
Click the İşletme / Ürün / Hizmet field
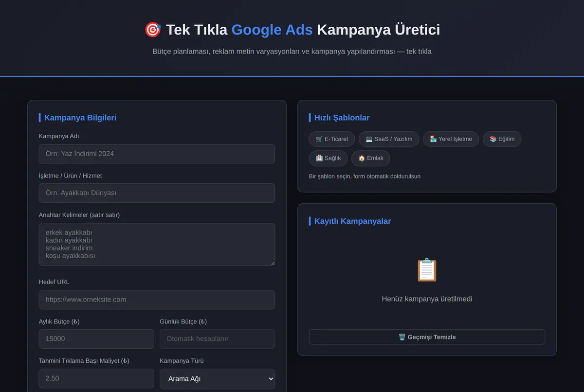coord(157,193)
